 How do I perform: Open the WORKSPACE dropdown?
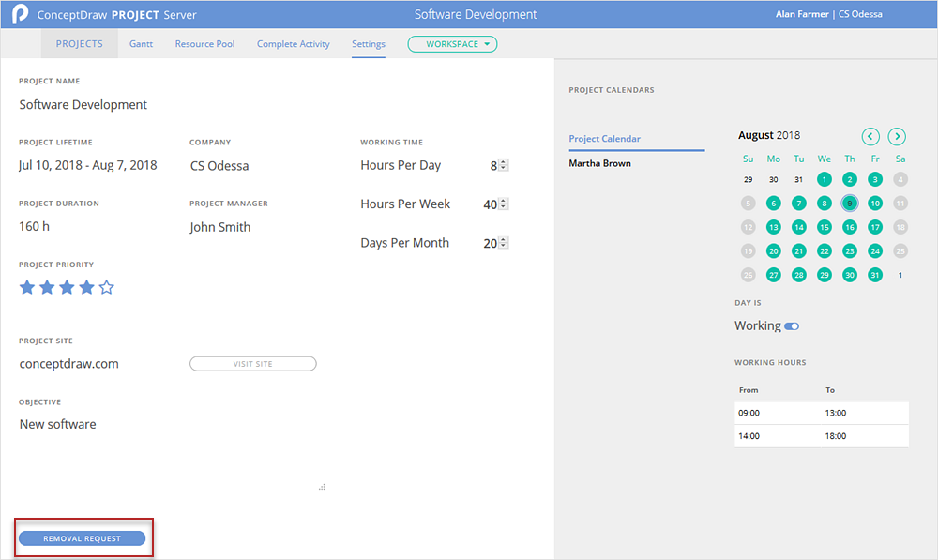pyautogui.click(x=452, y=44)
